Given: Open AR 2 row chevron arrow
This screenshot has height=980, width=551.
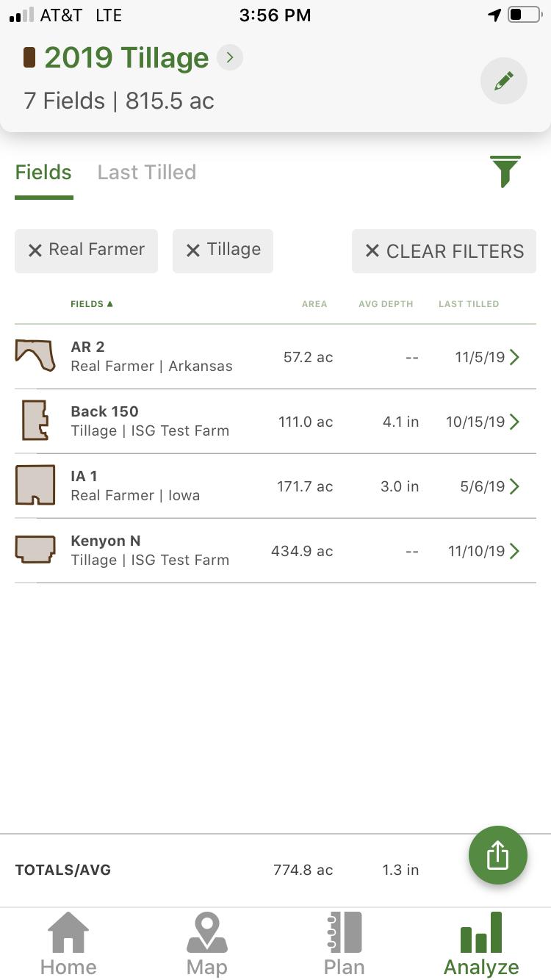Looking at the screenshot, I should pyautogui.click(x=515, y=357).
